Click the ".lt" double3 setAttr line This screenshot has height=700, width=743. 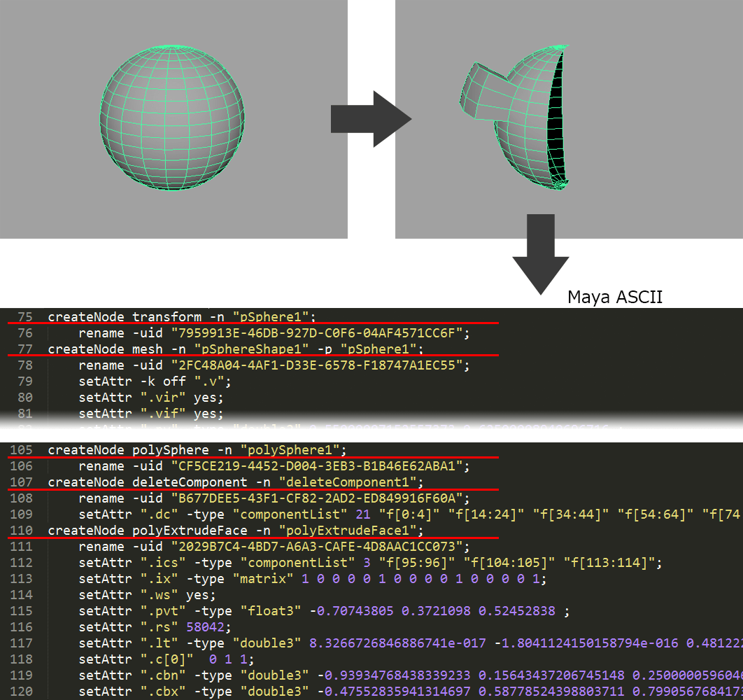point(411,643)
